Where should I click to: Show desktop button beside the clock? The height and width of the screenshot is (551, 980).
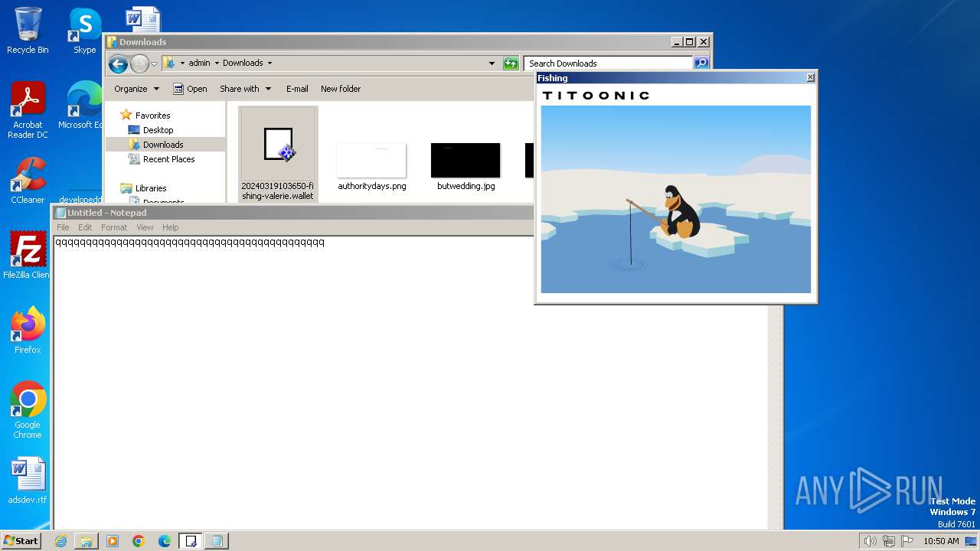[972, 541]
